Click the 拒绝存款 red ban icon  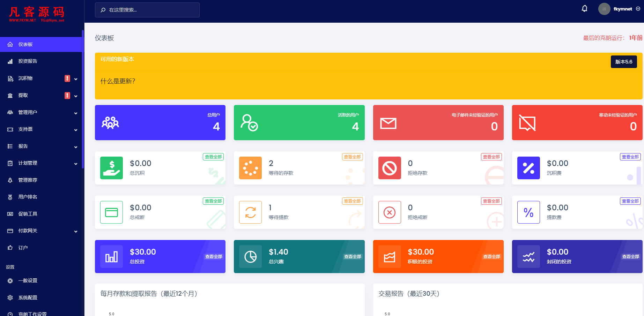pyautogui.click(x=390, y=168)
